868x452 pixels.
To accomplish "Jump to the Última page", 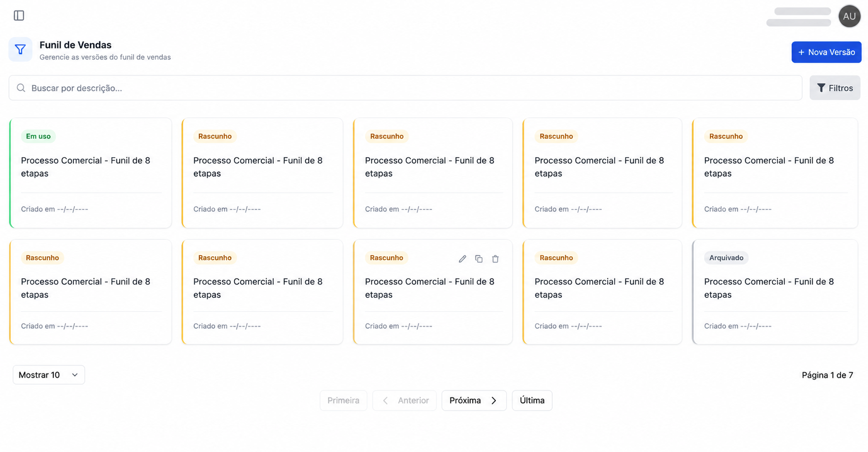I will (x=532, y=401).
